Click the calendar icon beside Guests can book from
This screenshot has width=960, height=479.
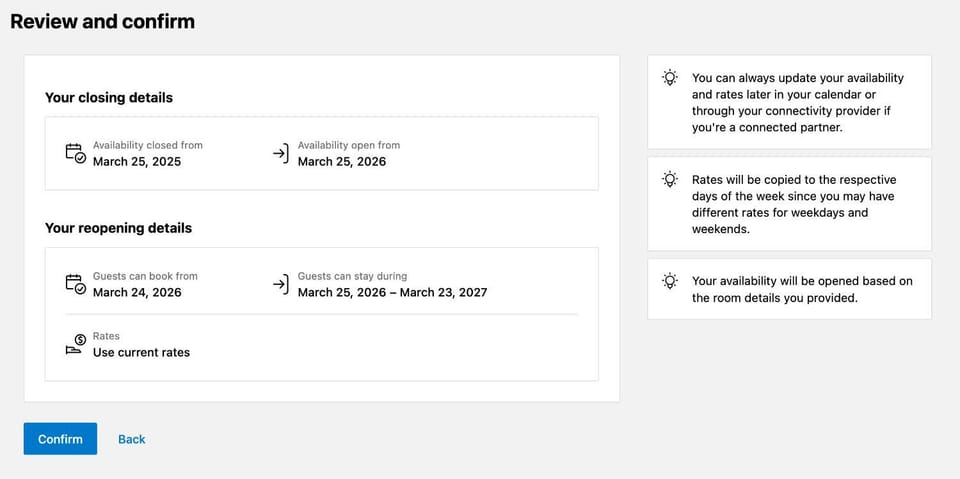coord(75,284)
